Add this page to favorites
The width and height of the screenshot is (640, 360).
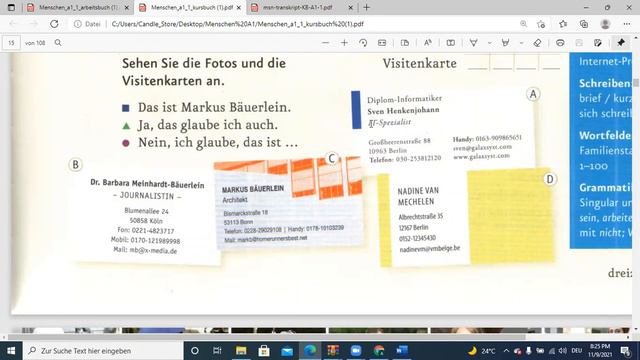(x=541, y=24)
